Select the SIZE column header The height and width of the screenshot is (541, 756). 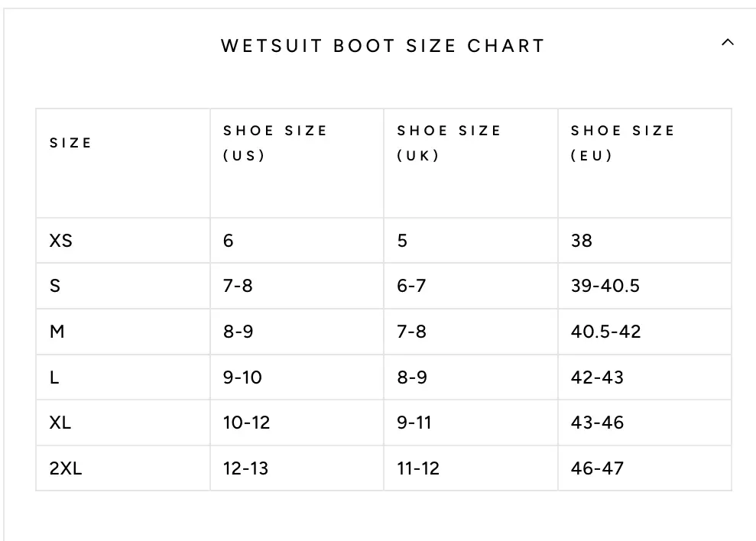[70, 143]
